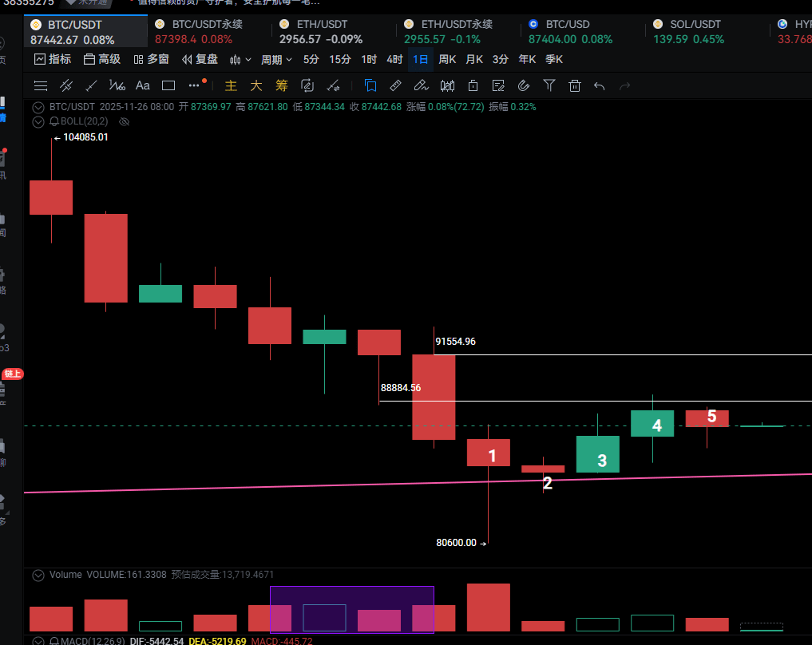
Task: Click the 指标 indicators button
Action: 53,59
